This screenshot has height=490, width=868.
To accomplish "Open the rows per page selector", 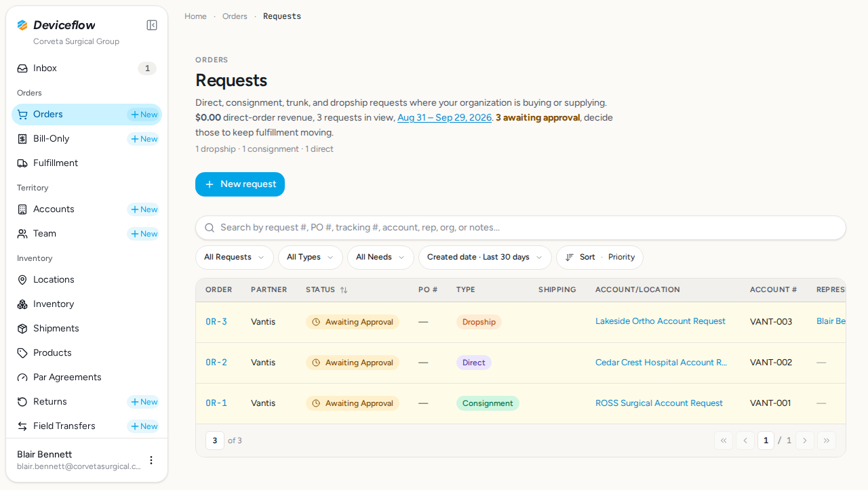I will (x=215, y=441).
